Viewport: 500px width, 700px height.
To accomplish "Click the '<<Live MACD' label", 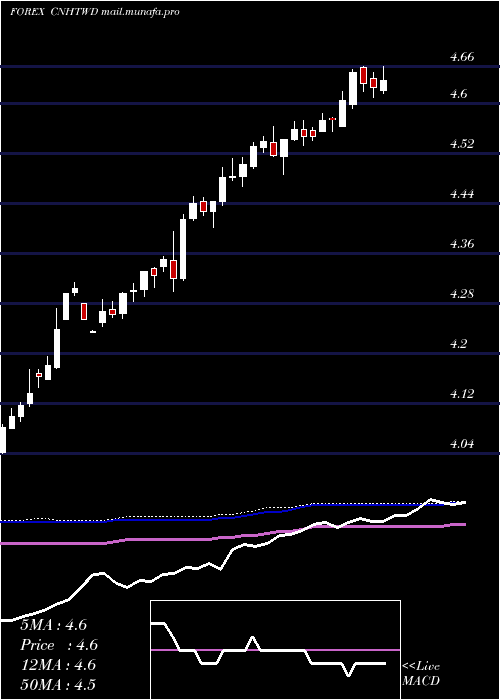I will pos(421,673).
